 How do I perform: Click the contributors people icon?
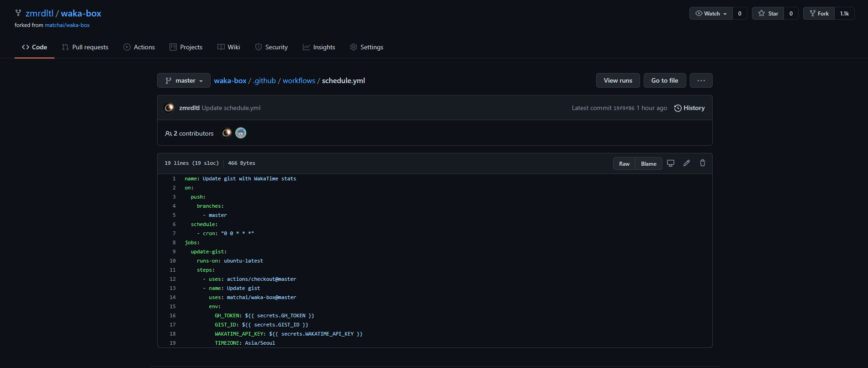[x=168, y=134]
